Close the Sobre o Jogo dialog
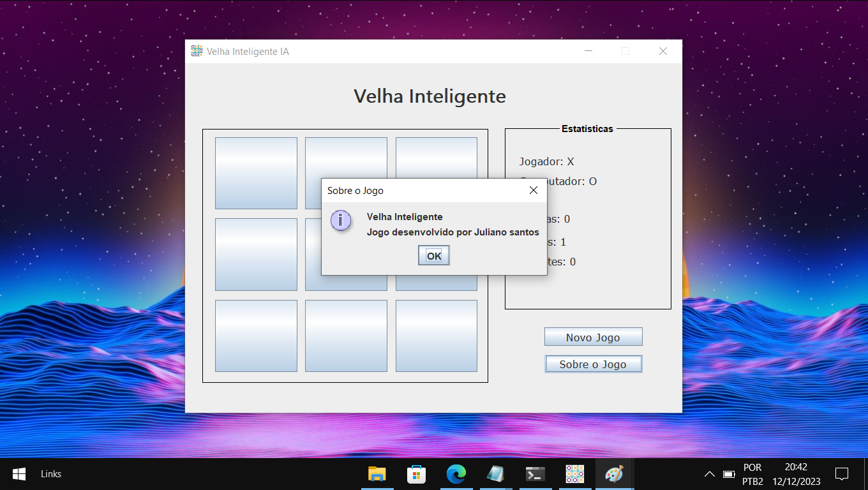Viewport: 868px width, 490px height. pyautogui.click(x=534, y=190)
